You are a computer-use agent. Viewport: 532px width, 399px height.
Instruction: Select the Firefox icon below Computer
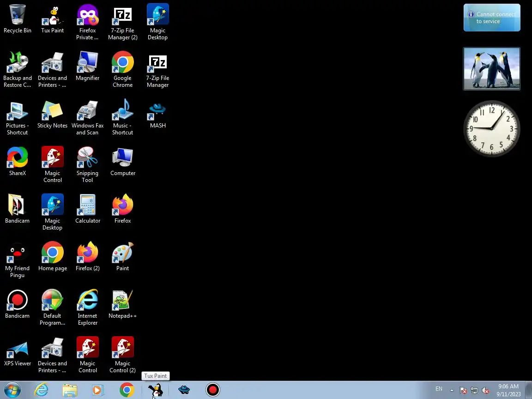click(122, 209)
